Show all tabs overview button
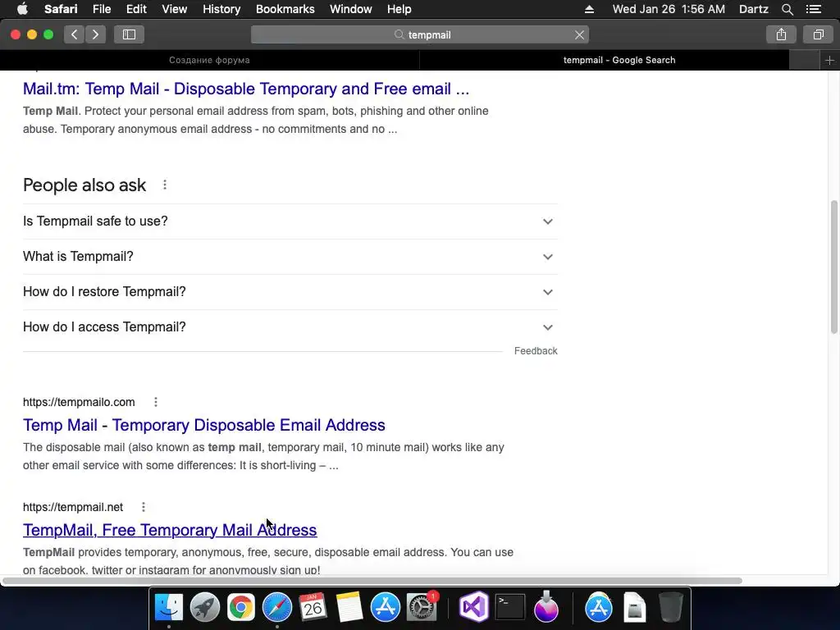Screen dimensions: 840x630 pyautogui.click(x=818, y=34)
